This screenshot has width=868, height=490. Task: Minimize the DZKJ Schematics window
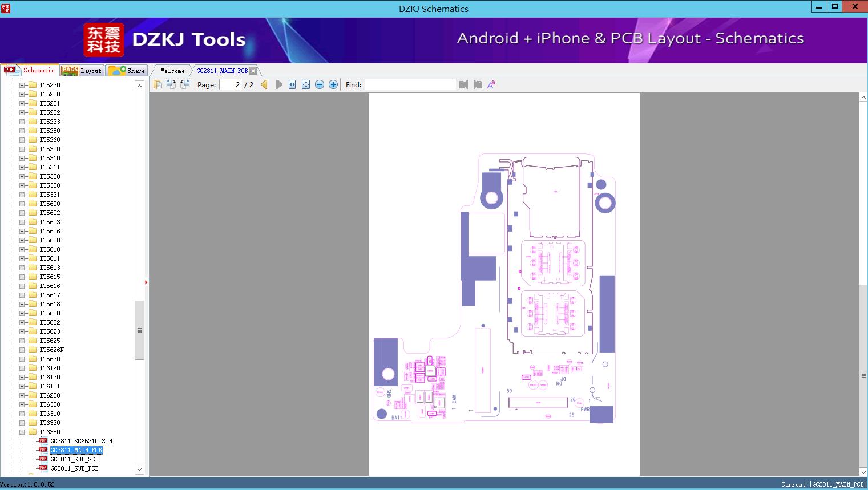819,6
